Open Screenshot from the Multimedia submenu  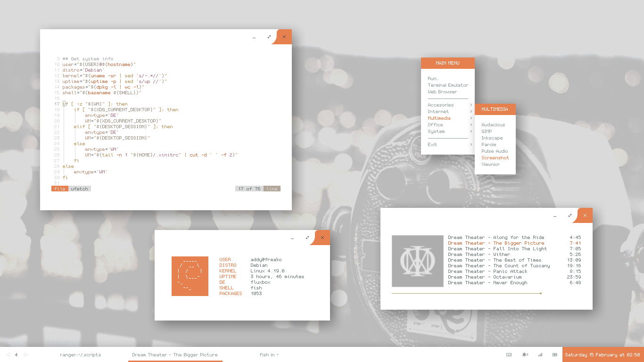pyautogui.click(x=495, y=157)
